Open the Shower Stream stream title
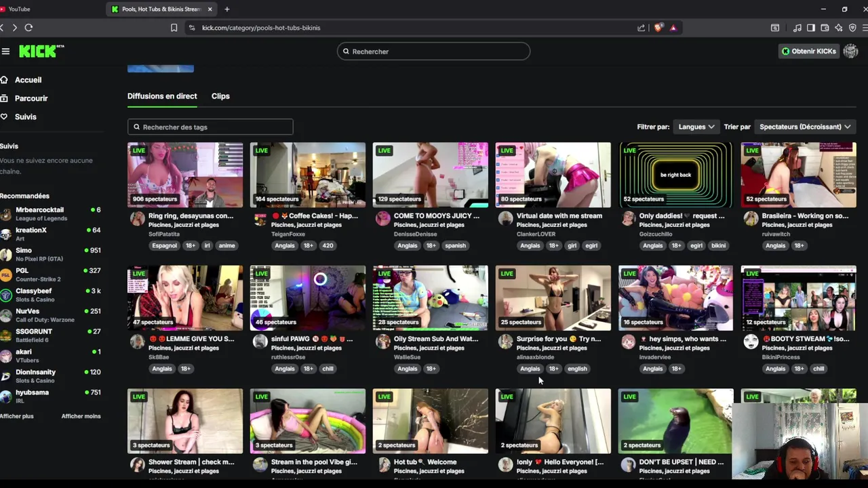The image size is (868, 488). [x=191, y=462]
